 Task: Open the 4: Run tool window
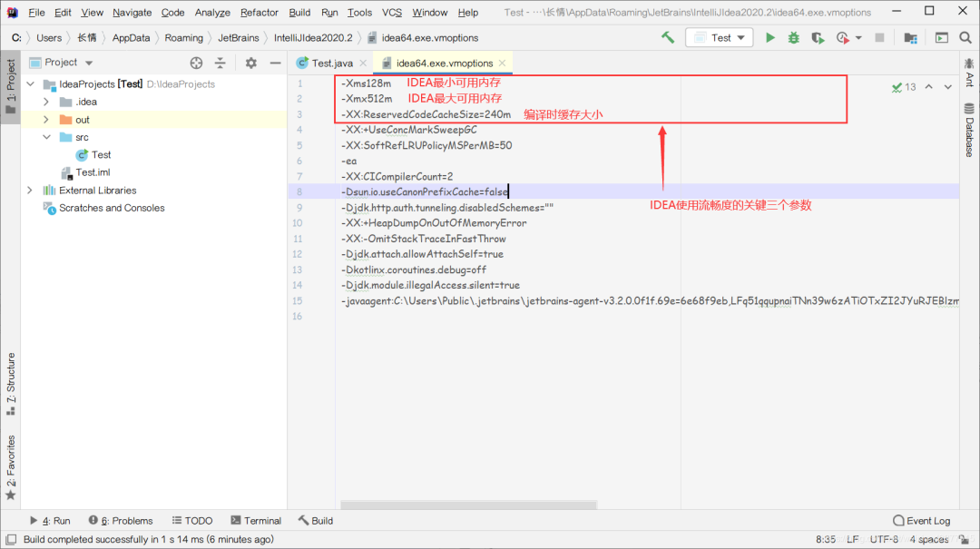pos(50,520)
